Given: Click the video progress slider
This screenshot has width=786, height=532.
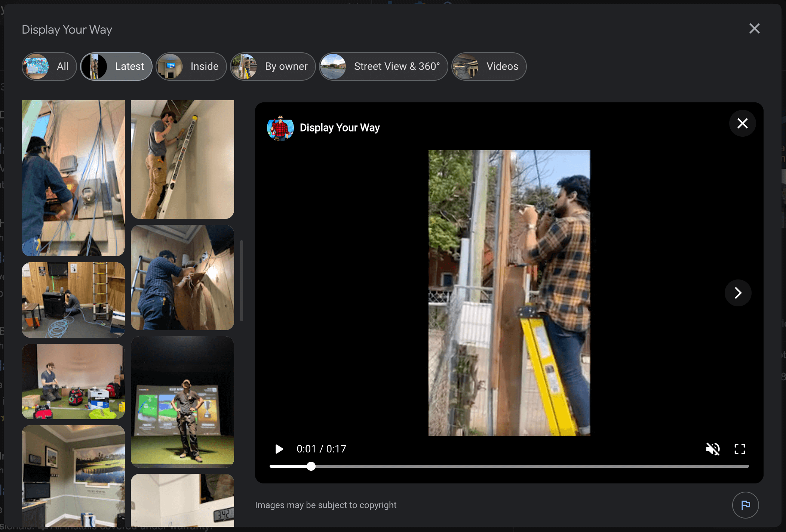Looking at the screenshot, I should (x=509, y=466).
